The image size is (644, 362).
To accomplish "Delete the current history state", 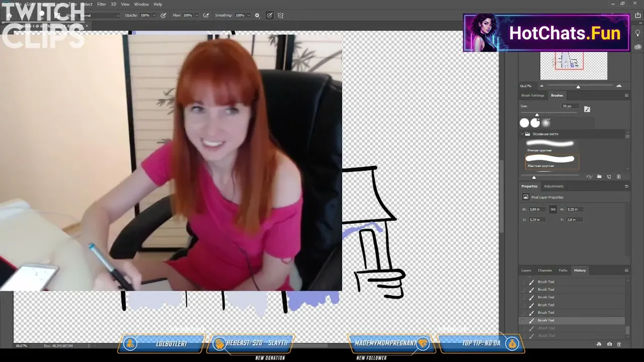I will [619, 344].
